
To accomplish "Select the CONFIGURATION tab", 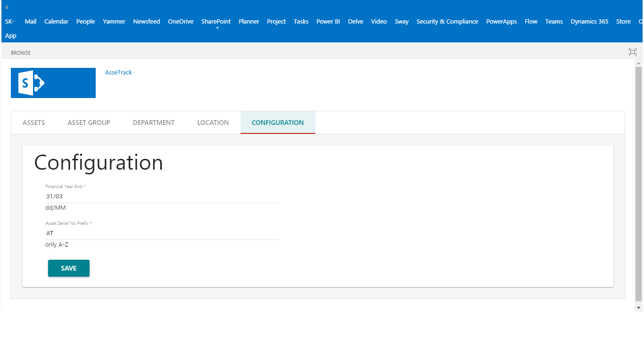I will [278, 123].
